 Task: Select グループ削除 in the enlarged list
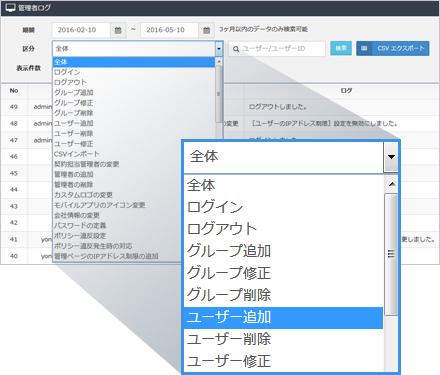click(x=283, y=296)
